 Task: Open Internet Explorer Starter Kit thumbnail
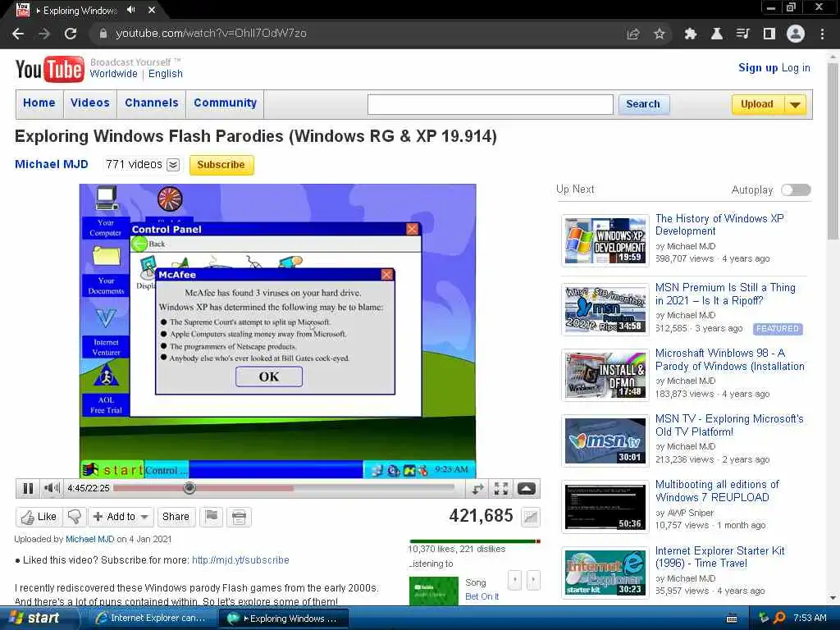pyautogui.click(x=605, y=573)
